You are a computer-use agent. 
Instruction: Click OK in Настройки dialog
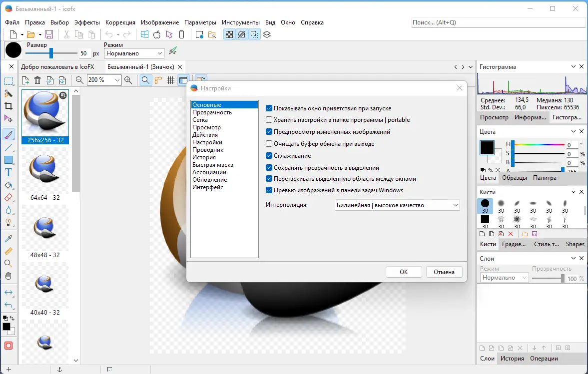click(404, 272)
